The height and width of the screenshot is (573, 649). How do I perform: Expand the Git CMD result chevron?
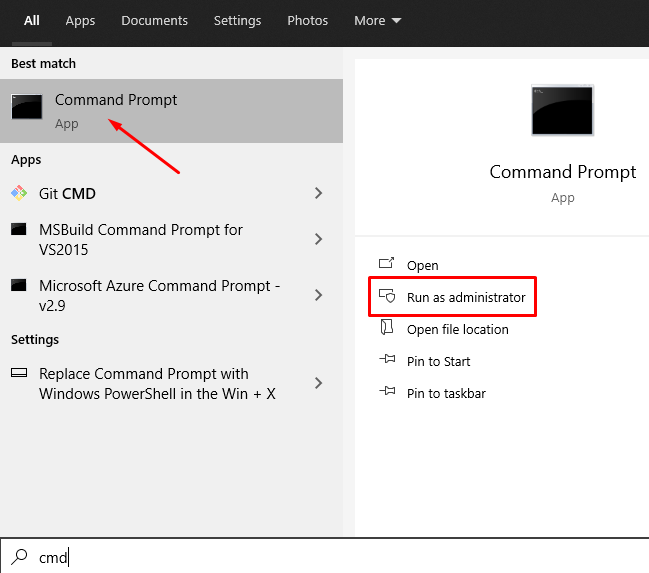[x=319, y=193]
